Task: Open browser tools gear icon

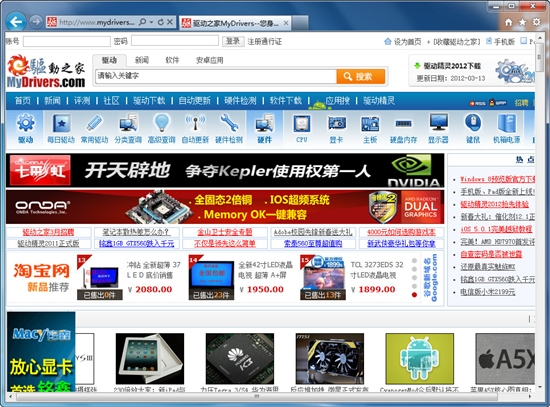Action: [x=536, y=22]
